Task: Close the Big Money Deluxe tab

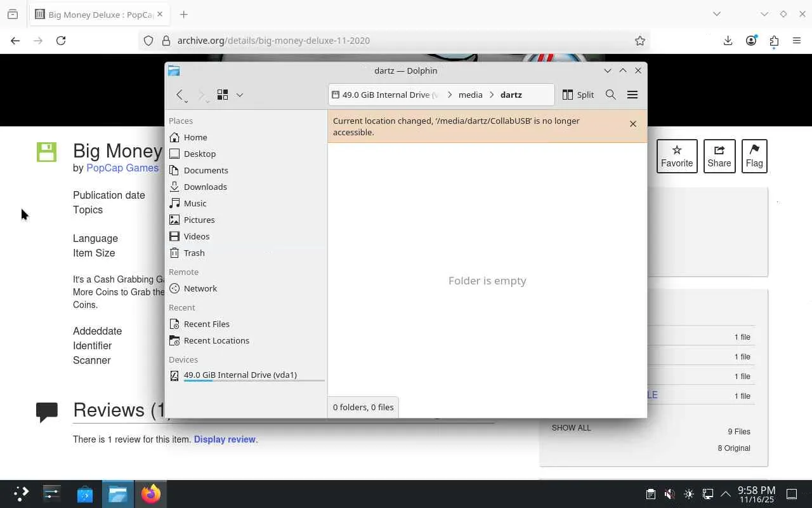Action: (x=159, y=15)
